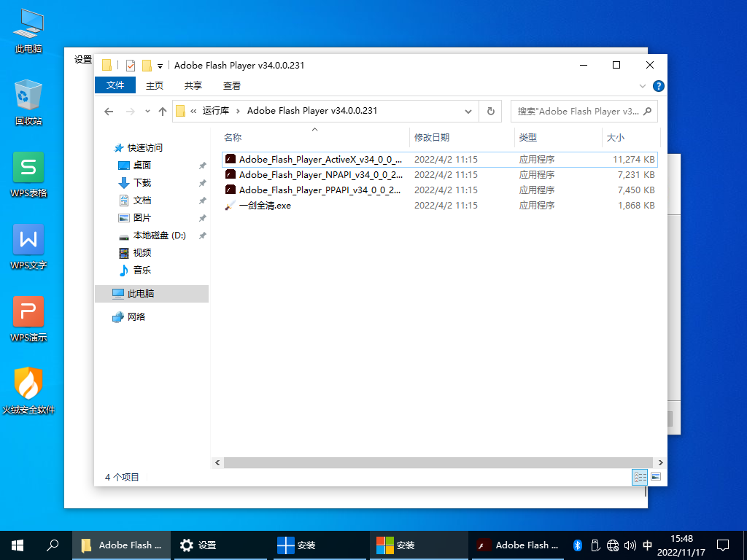Switch to large icons view layout
The width and height of the screenshot is (747, 560).
pyautogui.click(x=656, y=477)
